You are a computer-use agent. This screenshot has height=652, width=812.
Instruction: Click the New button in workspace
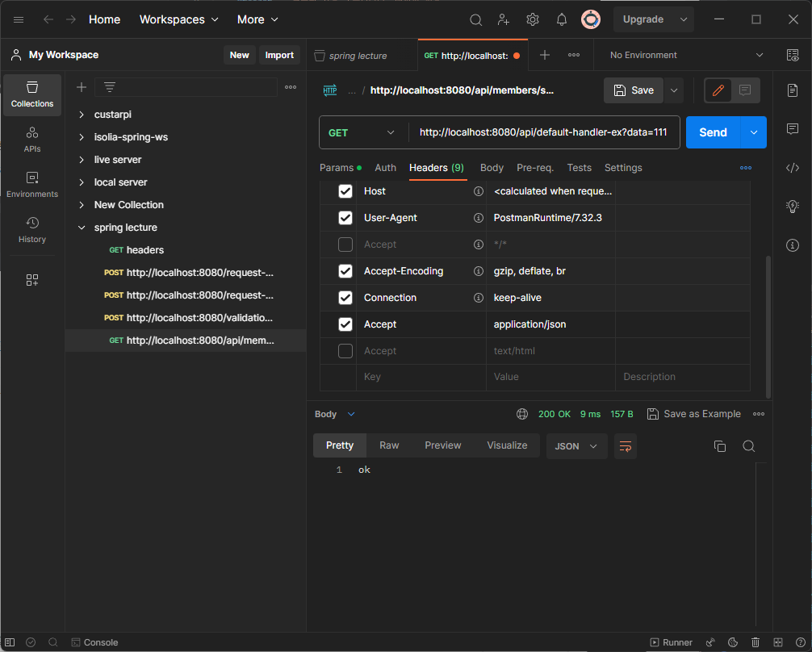239,55
